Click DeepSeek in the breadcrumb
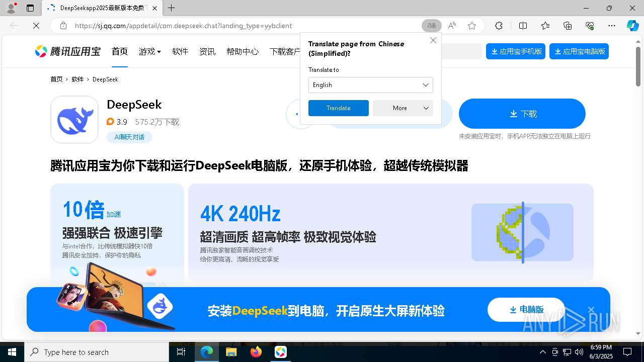 point(105,79)
